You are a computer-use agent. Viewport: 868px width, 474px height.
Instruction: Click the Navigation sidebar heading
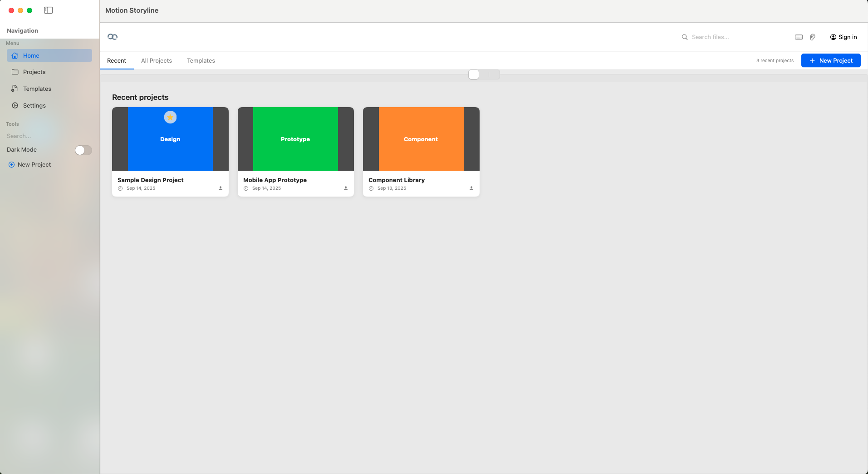23,31
